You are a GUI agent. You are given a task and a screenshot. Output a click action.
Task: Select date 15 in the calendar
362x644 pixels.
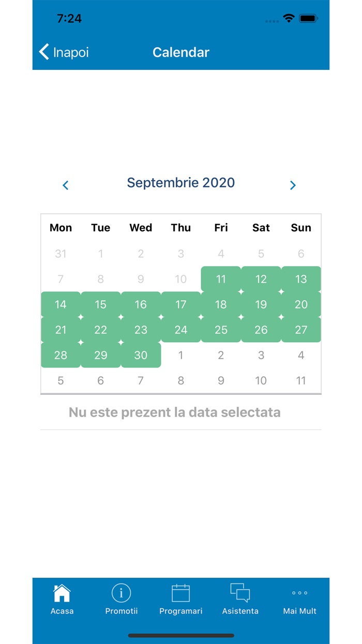[x=100, y=304]
